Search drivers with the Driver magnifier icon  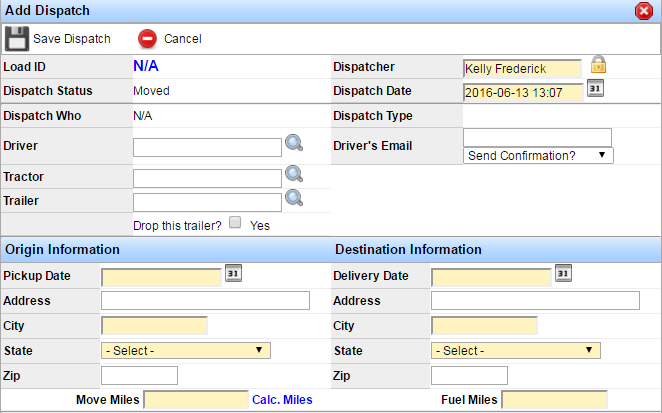pos(294,143)
